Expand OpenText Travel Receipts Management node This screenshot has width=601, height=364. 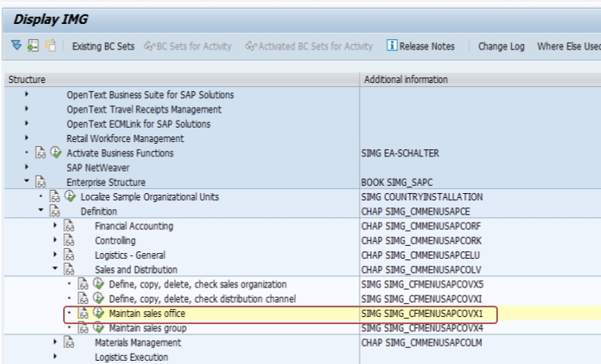[x=26, y=109]
